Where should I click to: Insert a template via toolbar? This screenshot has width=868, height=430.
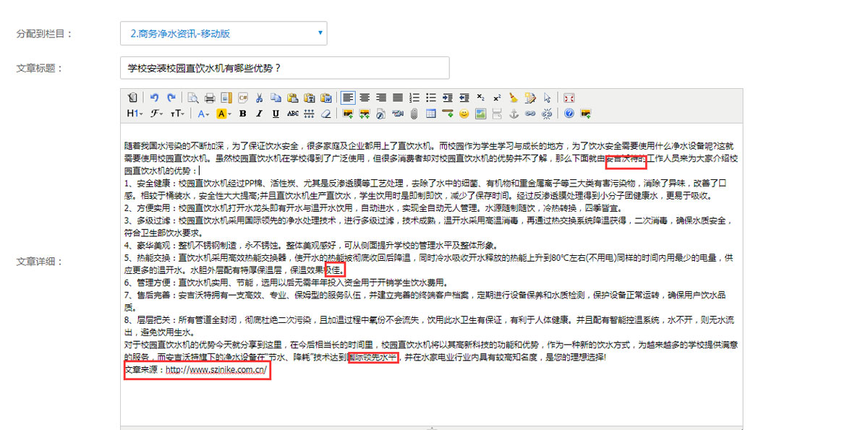coord(226,97)
